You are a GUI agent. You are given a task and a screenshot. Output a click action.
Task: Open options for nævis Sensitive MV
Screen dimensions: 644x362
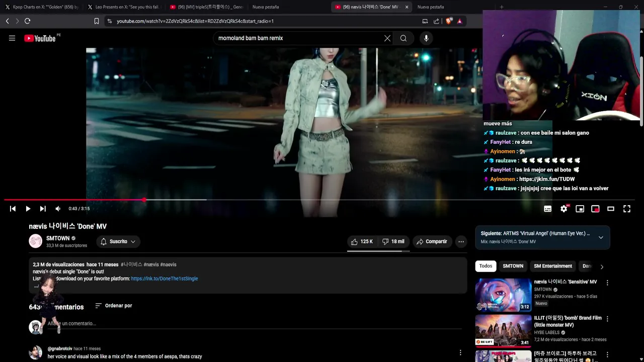click(607, 283)
